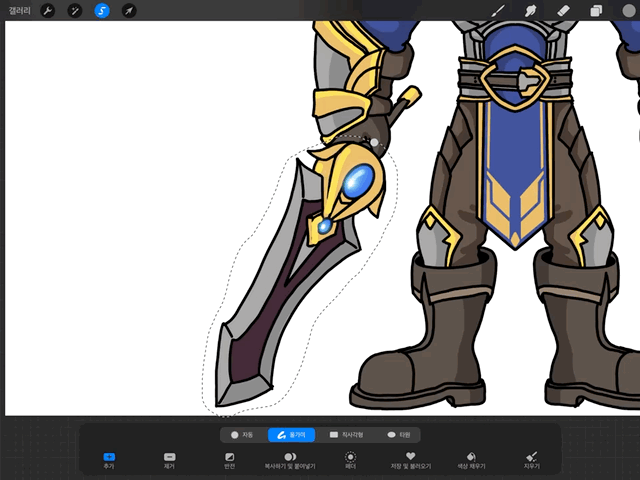Tap 페더 (Feather) option

tap(350, 460)
